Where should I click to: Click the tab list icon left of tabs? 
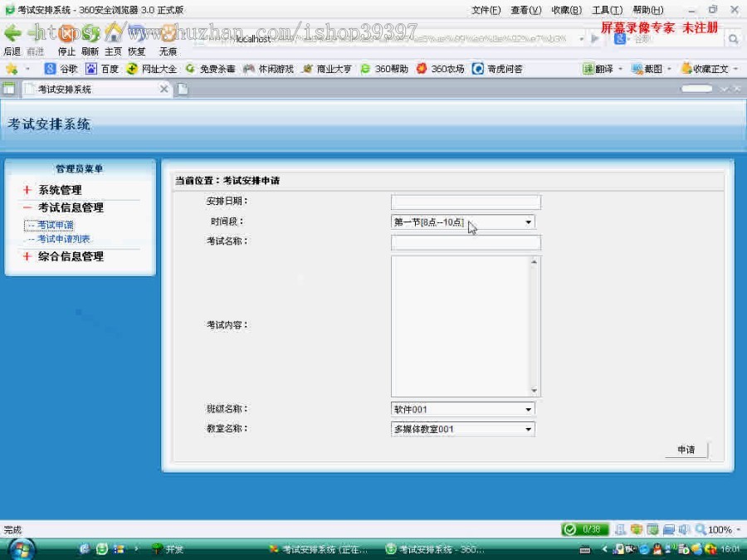[x=8, y=89]
